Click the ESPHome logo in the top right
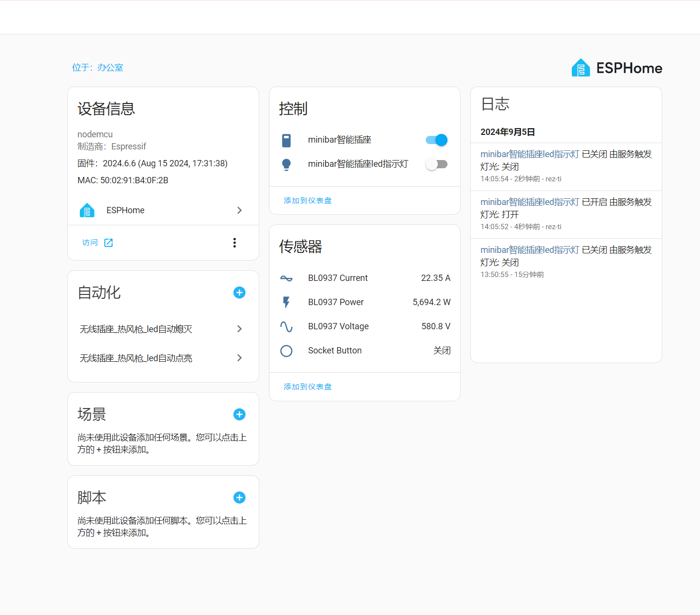The width and height of the screenshot is (700, 615). point(617,68)
